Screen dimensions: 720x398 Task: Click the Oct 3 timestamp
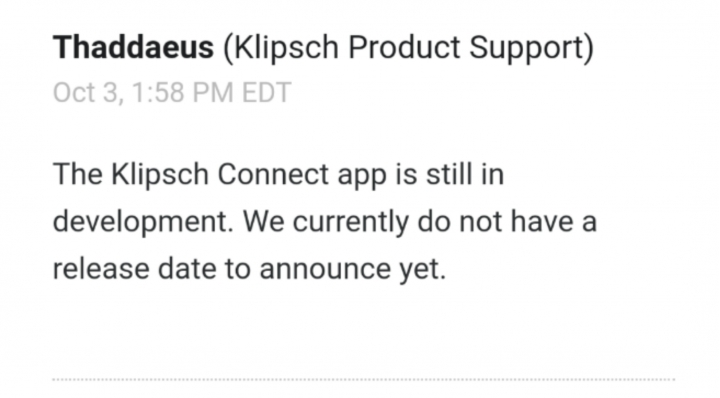[88, 93]
